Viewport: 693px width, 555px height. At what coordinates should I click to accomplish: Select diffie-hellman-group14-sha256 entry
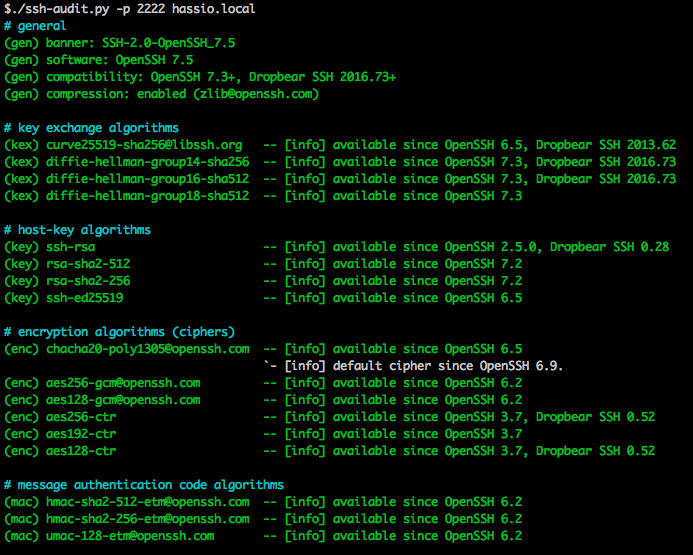click(x=340, y=162)
